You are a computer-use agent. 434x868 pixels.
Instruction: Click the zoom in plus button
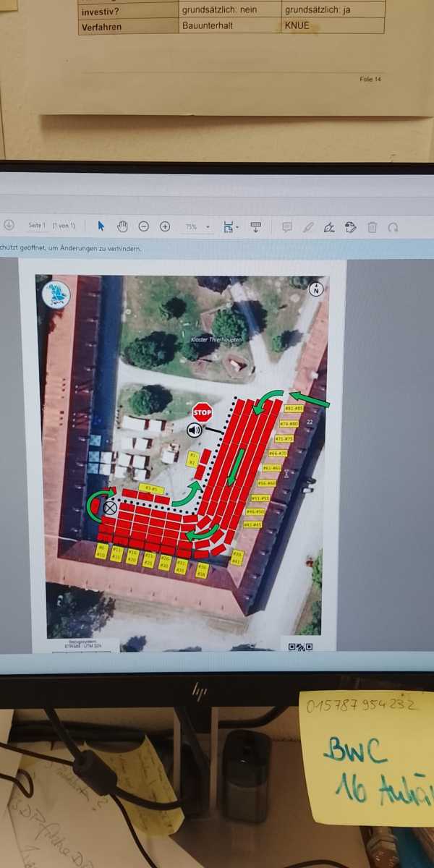(x=165, y=226)
